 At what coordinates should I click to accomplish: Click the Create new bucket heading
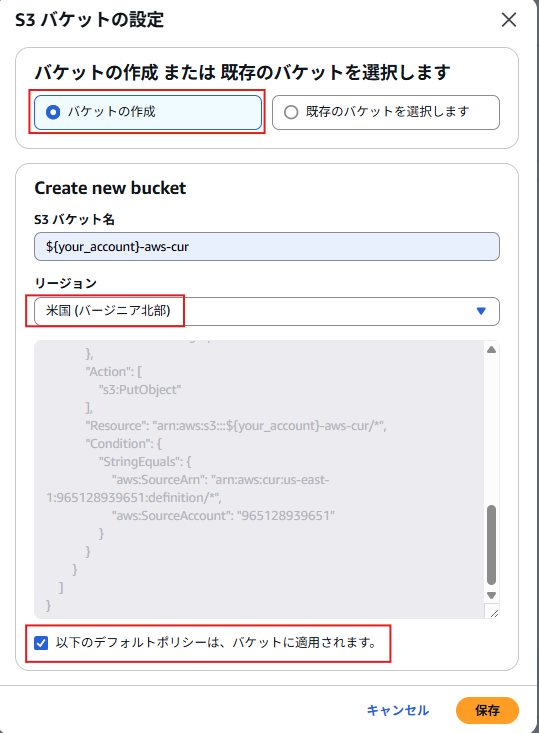click(110, 188)
